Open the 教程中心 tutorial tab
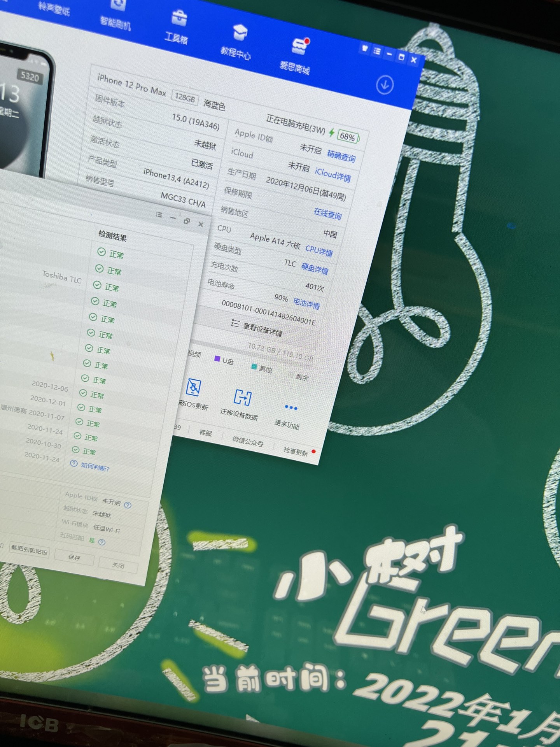This screenshot has width=560, height=747. (237, 42)
